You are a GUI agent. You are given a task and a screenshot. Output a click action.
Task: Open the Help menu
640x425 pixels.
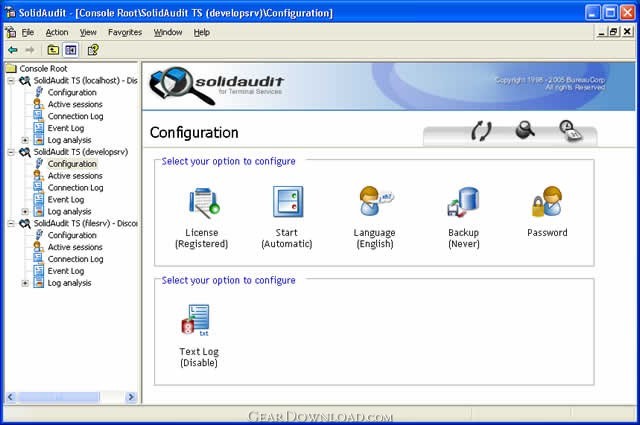click(202, 32)
